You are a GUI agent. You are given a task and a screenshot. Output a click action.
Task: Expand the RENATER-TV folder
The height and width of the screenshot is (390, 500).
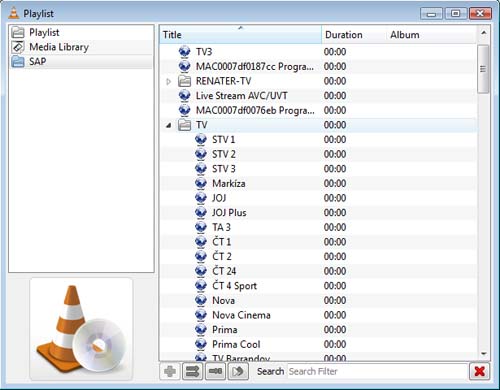(169, 81)
